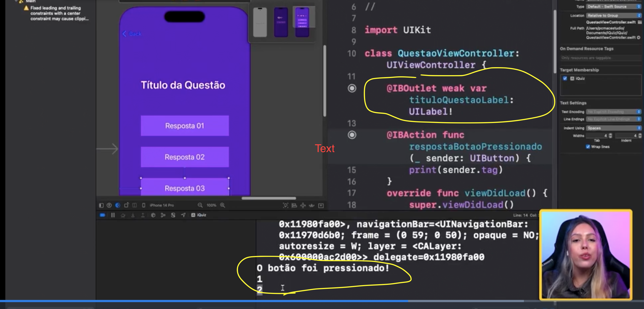Screen dimensions: 644x309
Task: Click the folder icon beside QuestaoViewController.swift
Action: pyautogui.click(x=640, y=22)
